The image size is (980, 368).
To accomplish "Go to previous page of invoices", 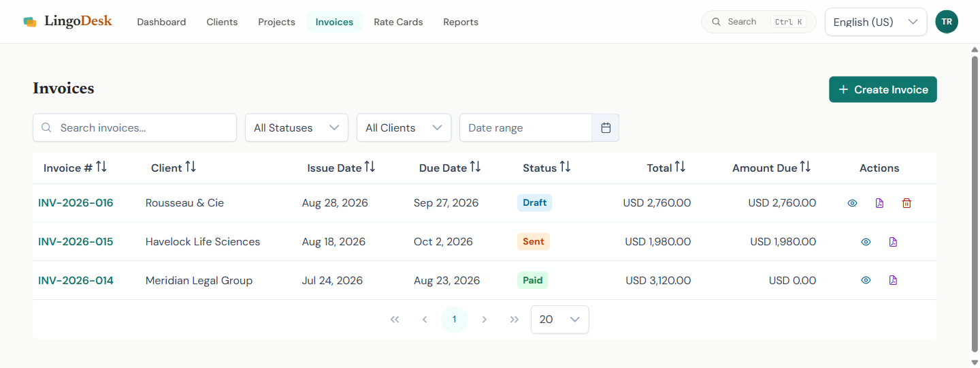I will 425,320.
